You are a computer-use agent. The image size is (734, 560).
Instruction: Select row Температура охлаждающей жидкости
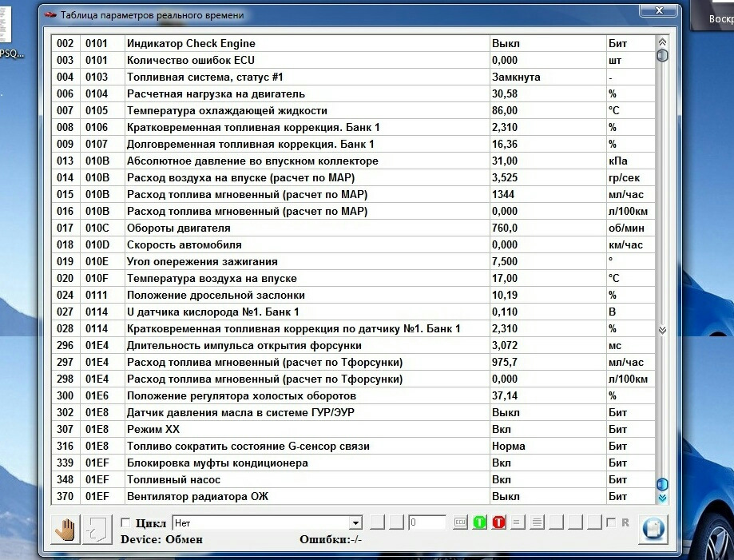pos(354,110)
